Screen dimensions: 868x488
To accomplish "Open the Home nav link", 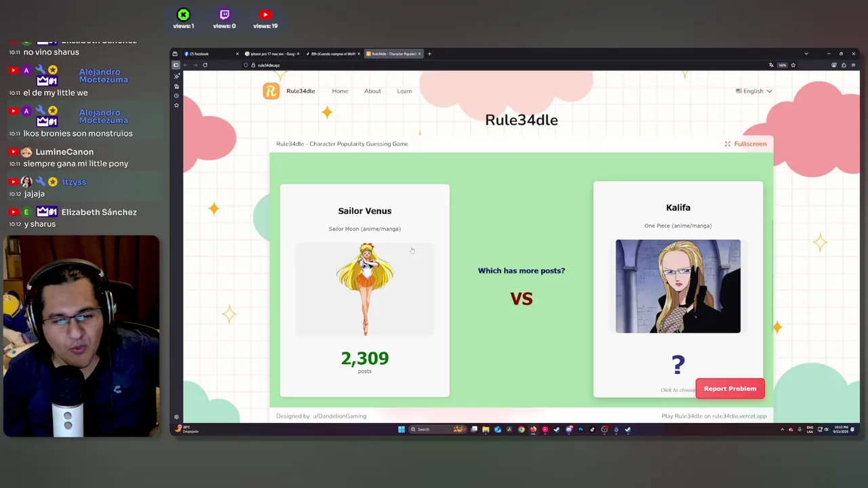I will tap(340, 91).
